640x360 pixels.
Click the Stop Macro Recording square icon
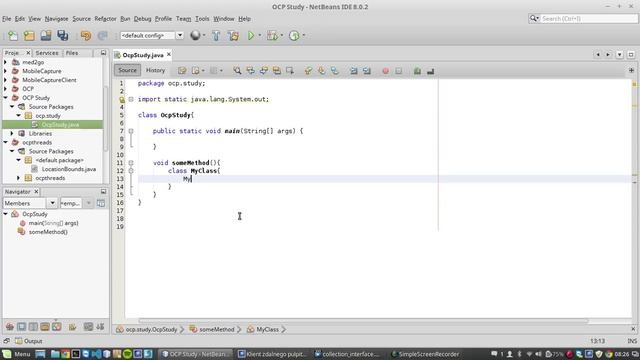pyautogui.click(x=398, y=71)
